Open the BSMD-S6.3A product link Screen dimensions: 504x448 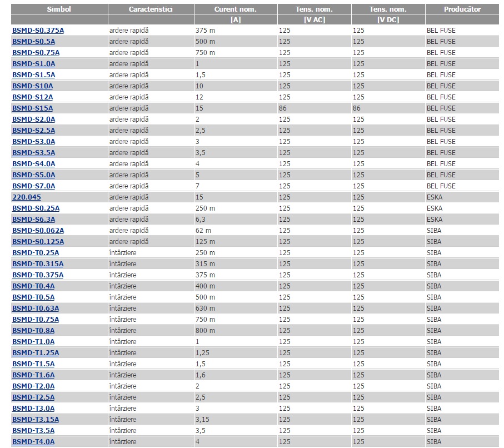tap(33, 220)
